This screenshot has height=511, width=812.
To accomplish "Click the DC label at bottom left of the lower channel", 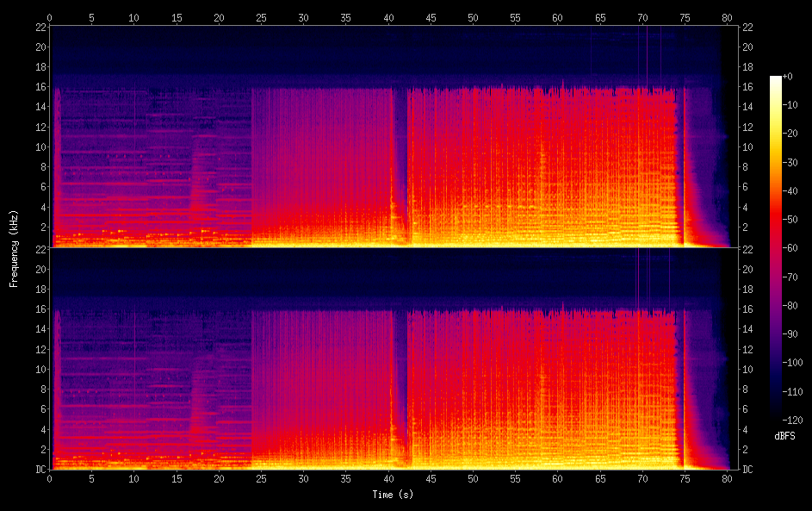I will point(40,470).
